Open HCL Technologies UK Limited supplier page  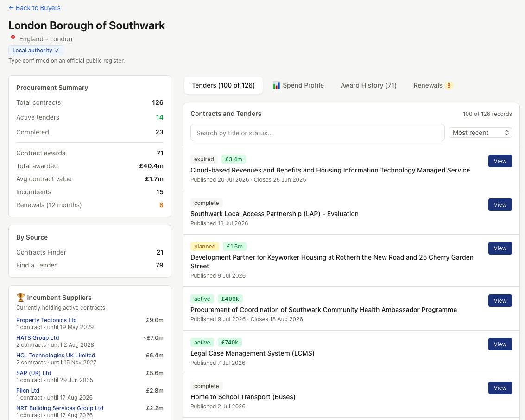(56, 356)
